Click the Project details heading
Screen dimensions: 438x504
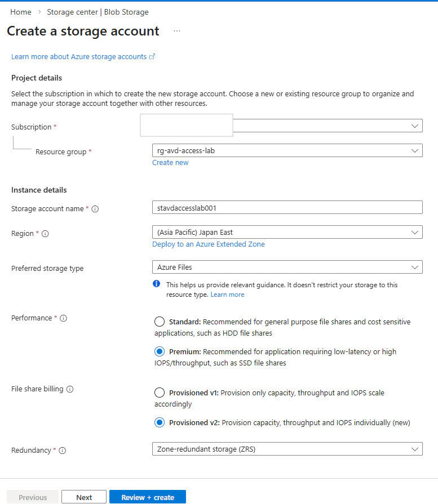(37, 78)
